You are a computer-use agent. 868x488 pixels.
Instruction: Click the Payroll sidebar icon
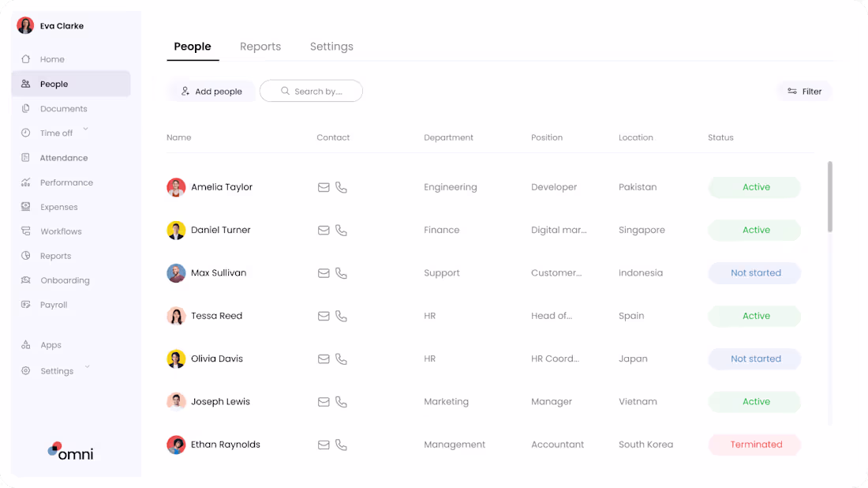[26, 305]
